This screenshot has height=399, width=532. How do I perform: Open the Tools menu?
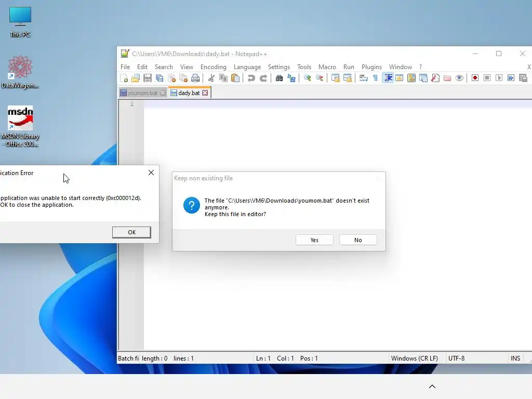click(x=304, y=67)
